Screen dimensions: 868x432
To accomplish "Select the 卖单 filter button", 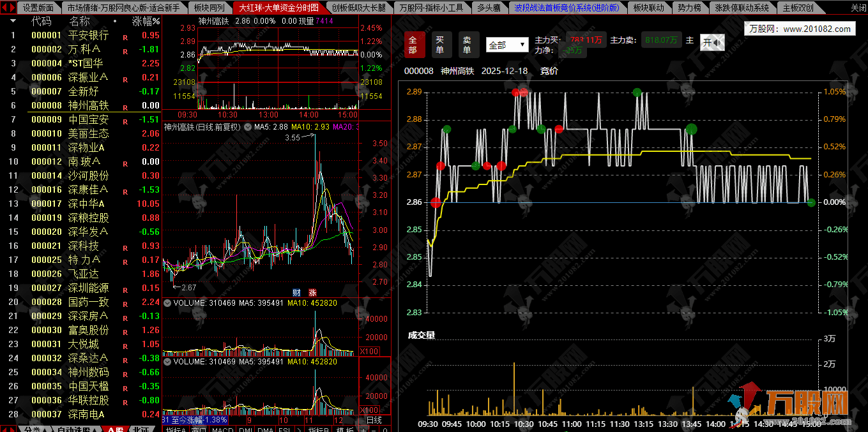I will point(468,45).
